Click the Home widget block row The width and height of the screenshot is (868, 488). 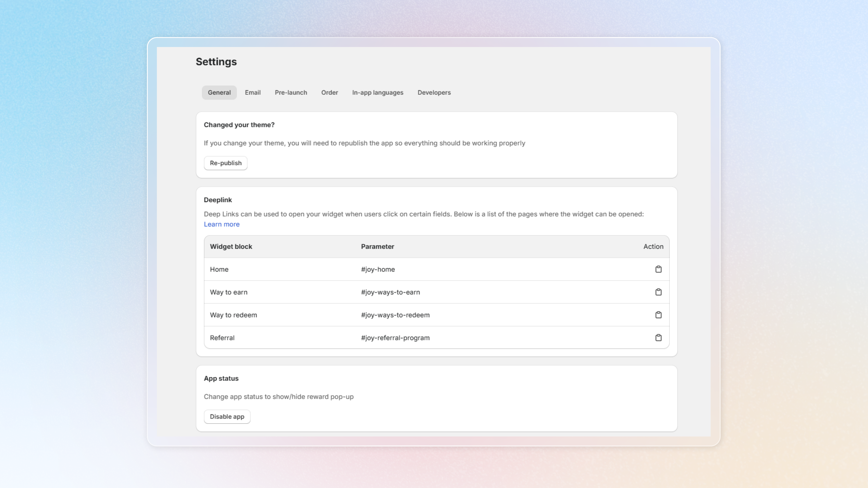219,270
